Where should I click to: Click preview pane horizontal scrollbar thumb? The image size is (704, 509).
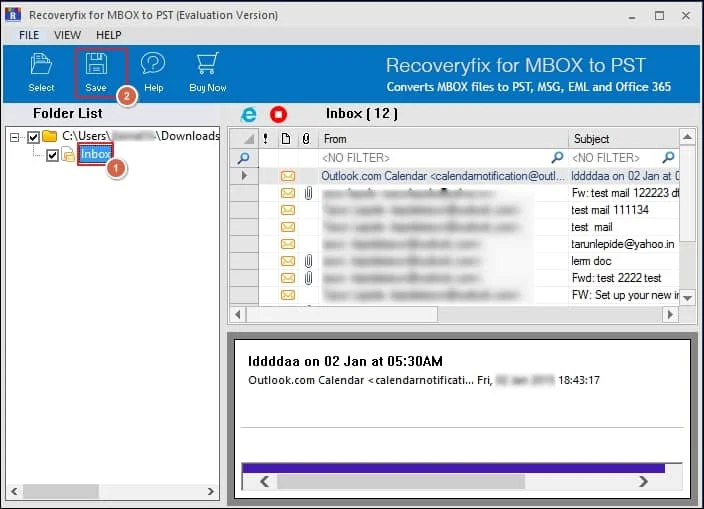400,482
